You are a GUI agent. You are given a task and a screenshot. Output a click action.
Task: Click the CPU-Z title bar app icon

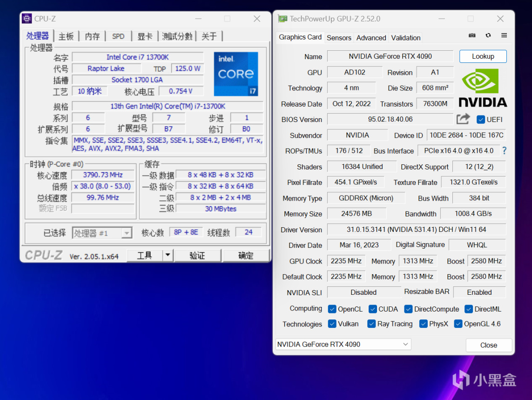pyautogui.click(x=27, y=19)
